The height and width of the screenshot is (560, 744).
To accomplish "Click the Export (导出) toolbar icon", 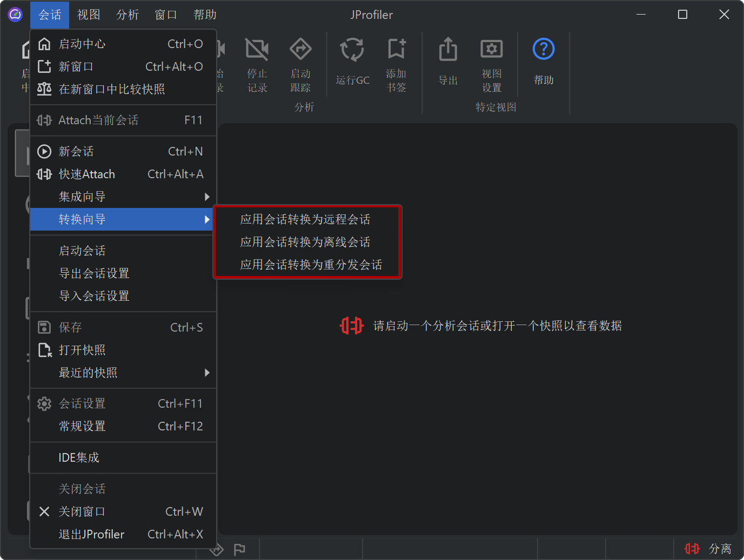I will coord(448,50).
